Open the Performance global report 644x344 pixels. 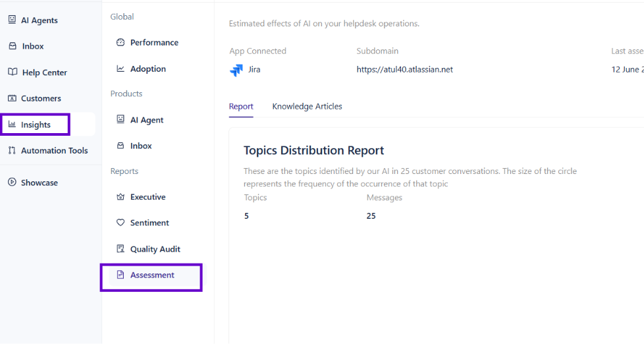click(x=154, y=42)
